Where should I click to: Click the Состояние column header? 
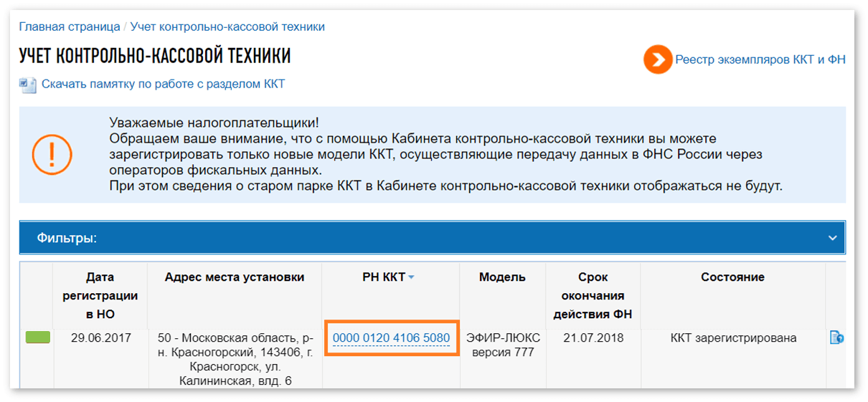(x=732, y=277)
